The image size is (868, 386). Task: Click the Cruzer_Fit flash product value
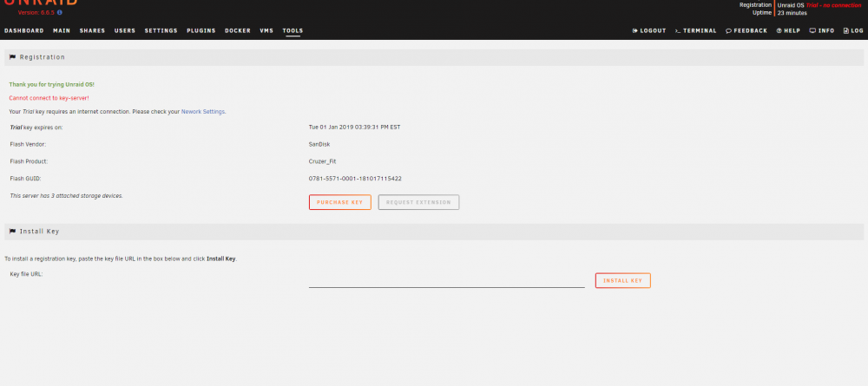pos(322,161)
